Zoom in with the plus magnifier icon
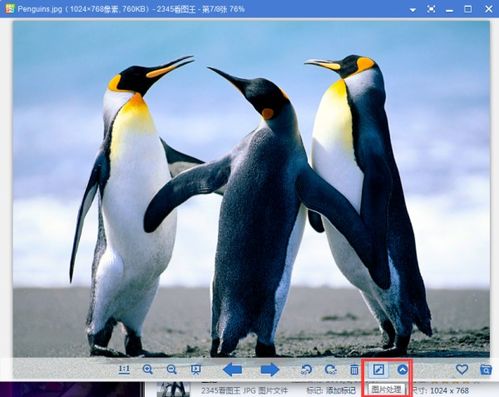The width and height of the screenshot is (499, 397). [148, 369]
